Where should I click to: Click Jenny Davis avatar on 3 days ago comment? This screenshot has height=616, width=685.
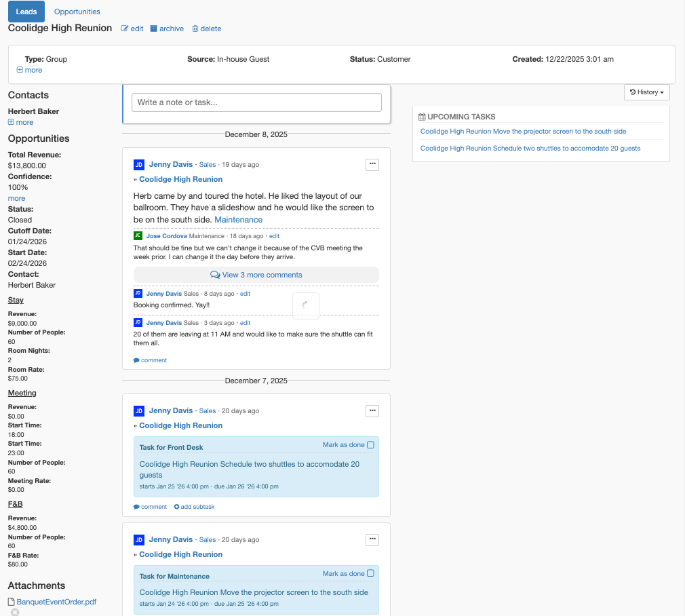click(138, 322)
